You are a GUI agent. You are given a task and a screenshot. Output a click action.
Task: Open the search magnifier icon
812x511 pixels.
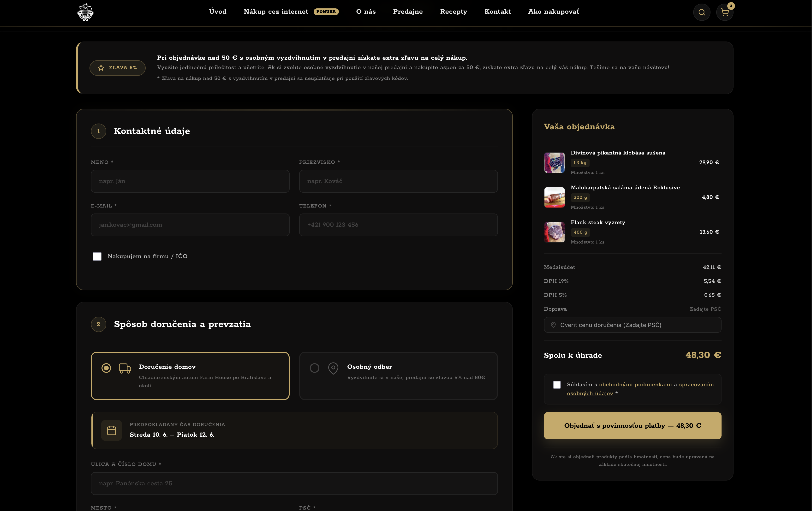tap(702, 12)
